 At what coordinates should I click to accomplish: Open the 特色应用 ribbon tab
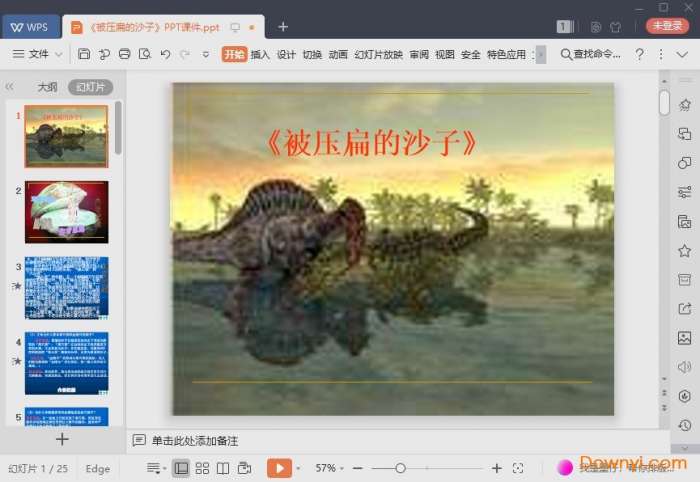pyautogui.click(x=506, y=54)
